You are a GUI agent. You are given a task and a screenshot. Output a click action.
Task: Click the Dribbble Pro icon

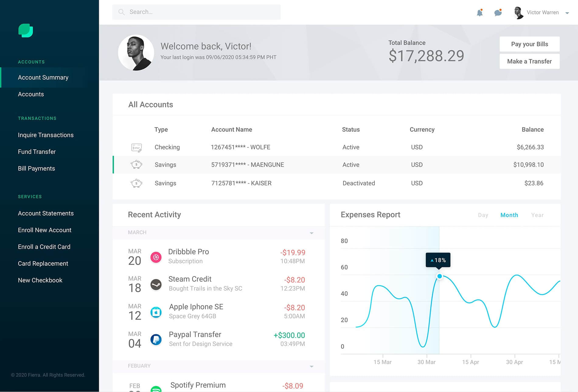pos(156,257)
